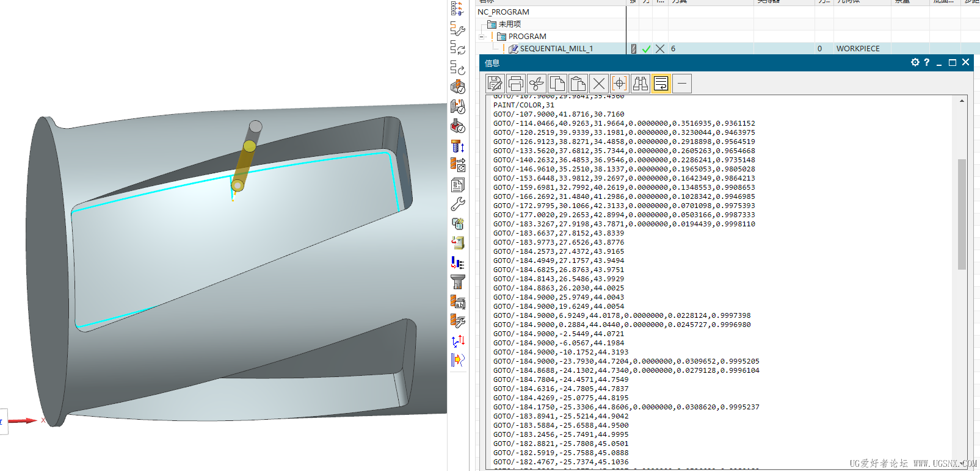The height and width of the screenshot is (471, 980).
Task: Click the scroll up arrow in 信息 text area
Action: pos(962,101)
